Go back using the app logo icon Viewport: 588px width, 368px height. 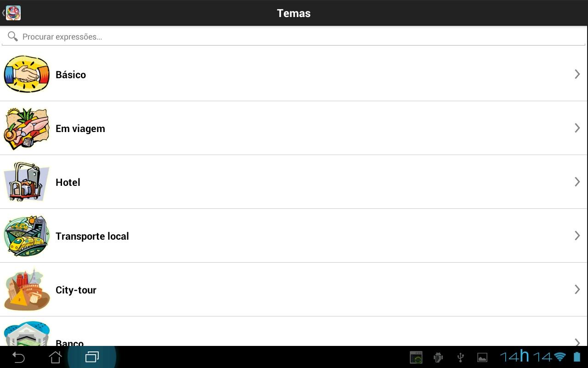pos(13,13)
